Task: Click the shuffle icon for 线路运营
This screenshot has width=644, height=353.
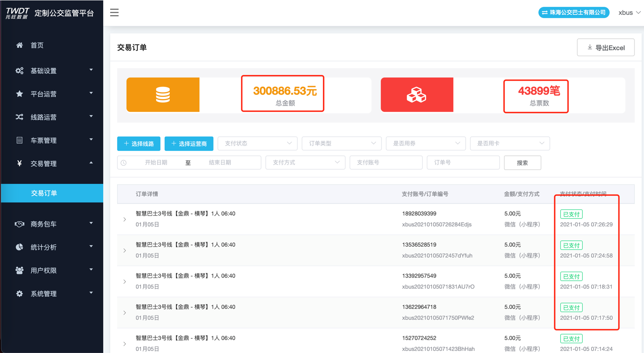Action: point(19,117)
